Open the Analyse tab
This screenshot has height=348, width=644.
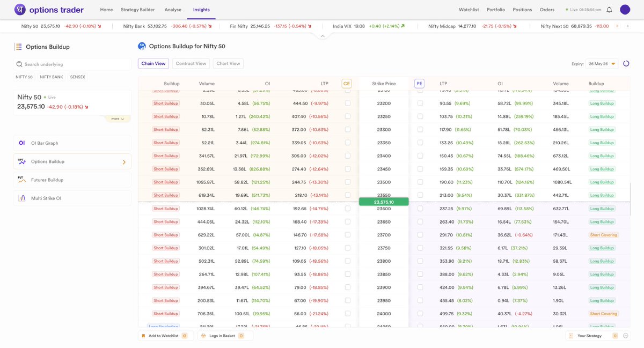[173, 10]
